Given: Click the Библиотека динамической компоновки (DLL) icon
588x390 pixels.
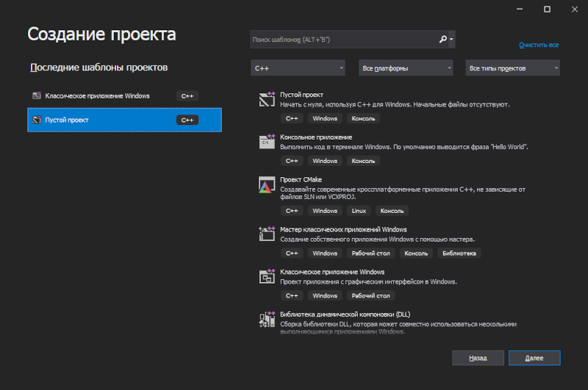Looking at the screenshot, I should point(267,319).
